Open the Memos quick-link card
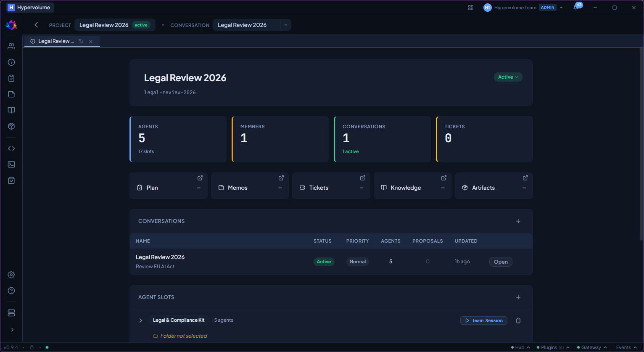Screen dimensions: 644x352 coord(250,185)
